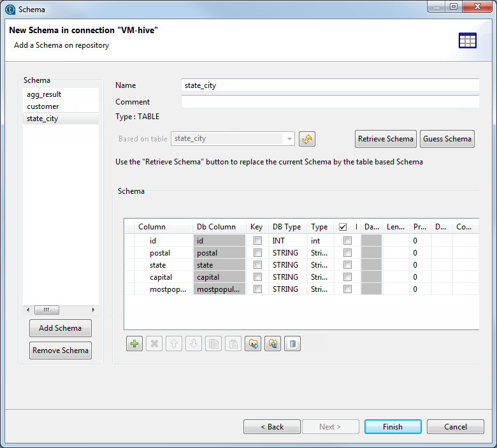Viewport: 497px width, 448px height.
Task: Click the Schema list horizontal scrollbar thumb
Action: pyautogui.click(x=47, y=310)
